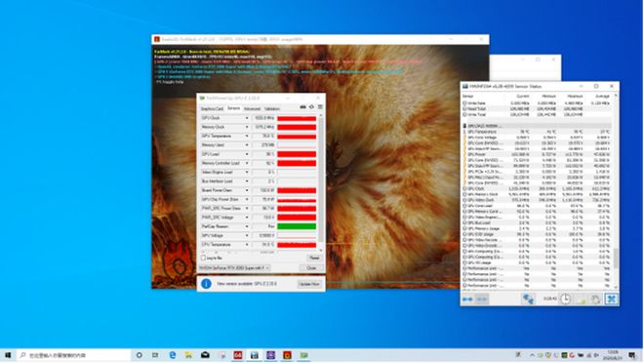Select the GPU Memory Clock row in HWiNFO

tap(538, 194)
